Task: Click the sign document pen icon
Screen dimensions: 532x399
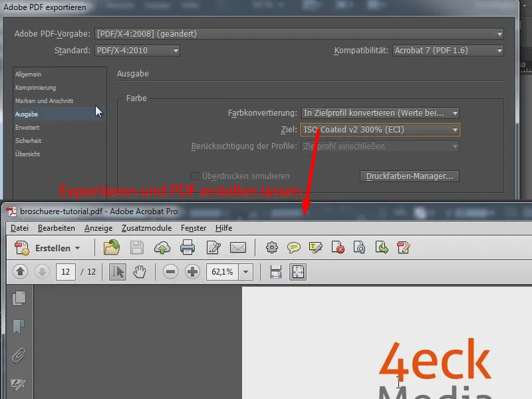Action: [404, 247]
